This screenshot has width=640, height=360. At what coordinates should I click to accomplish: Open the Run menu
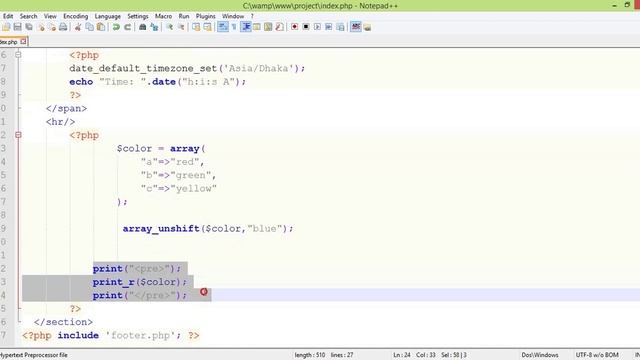pyautogui.click(x=184, y=16)
